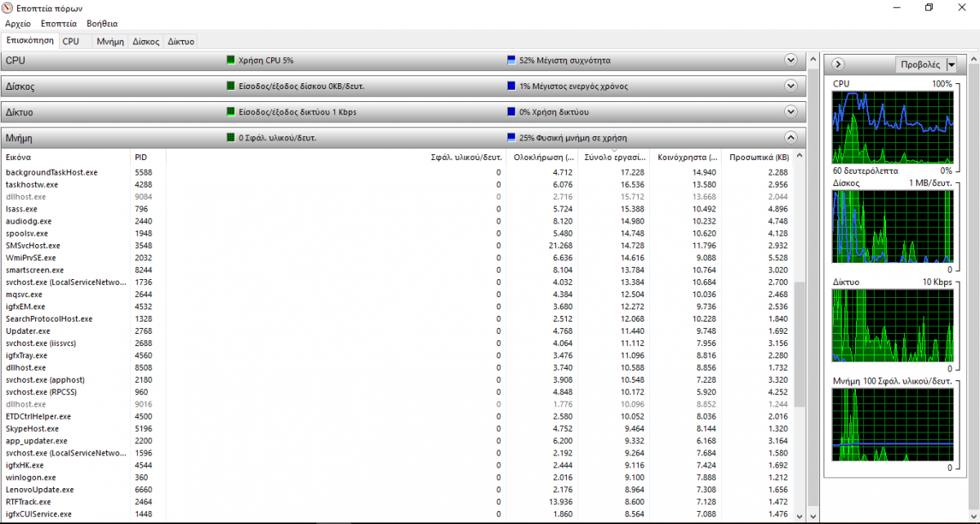Select audiodg.exe process row
Screen dimensions: 980x524
click(x=397, y=221)
